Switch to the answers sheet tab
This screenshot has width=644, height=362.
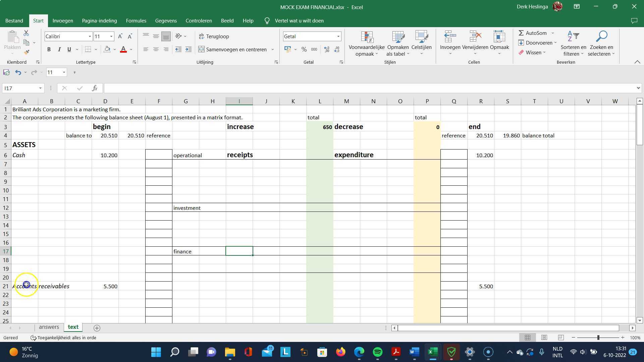click(49, 327)
